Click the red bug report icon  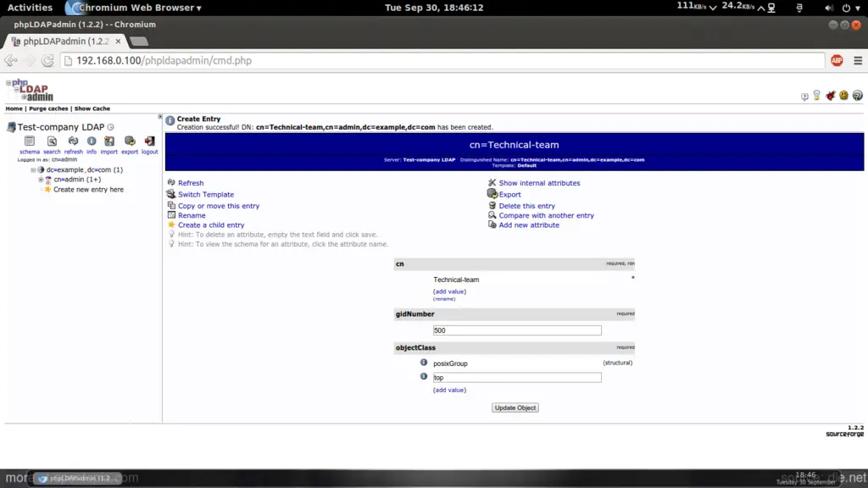point(831,95)
